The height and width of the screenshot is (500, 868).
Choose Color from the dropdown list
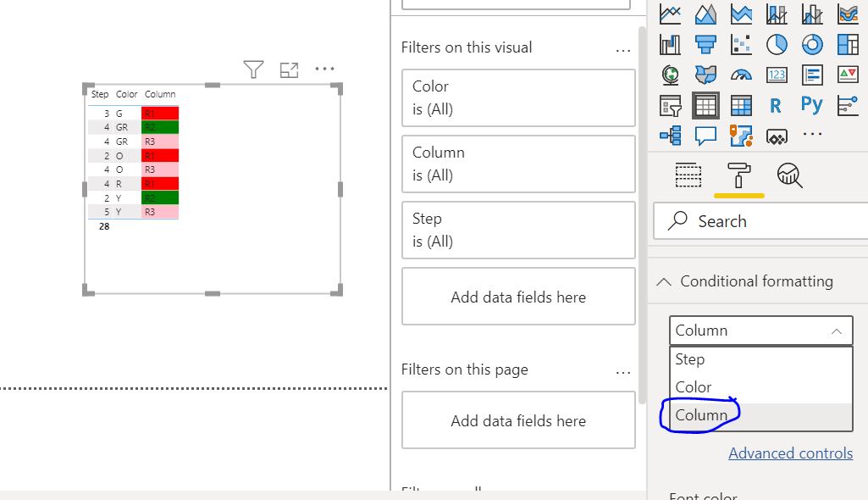[x=760, y=387]
